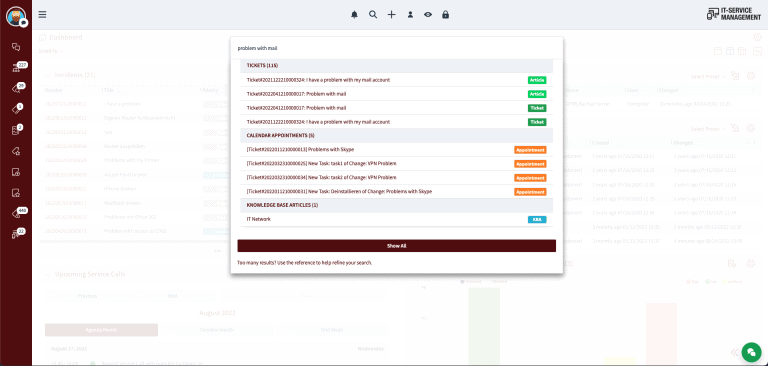Open 'Problem with mail' result tagged Ticket
This screenshot has height=366, width=768.
tap(396, 108)
